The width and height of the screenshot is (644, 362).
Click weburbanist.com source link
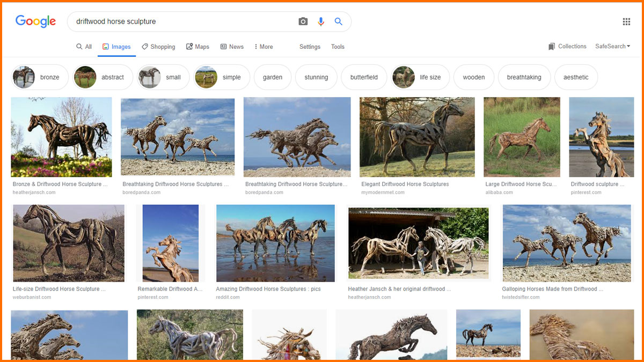point(32,297)
